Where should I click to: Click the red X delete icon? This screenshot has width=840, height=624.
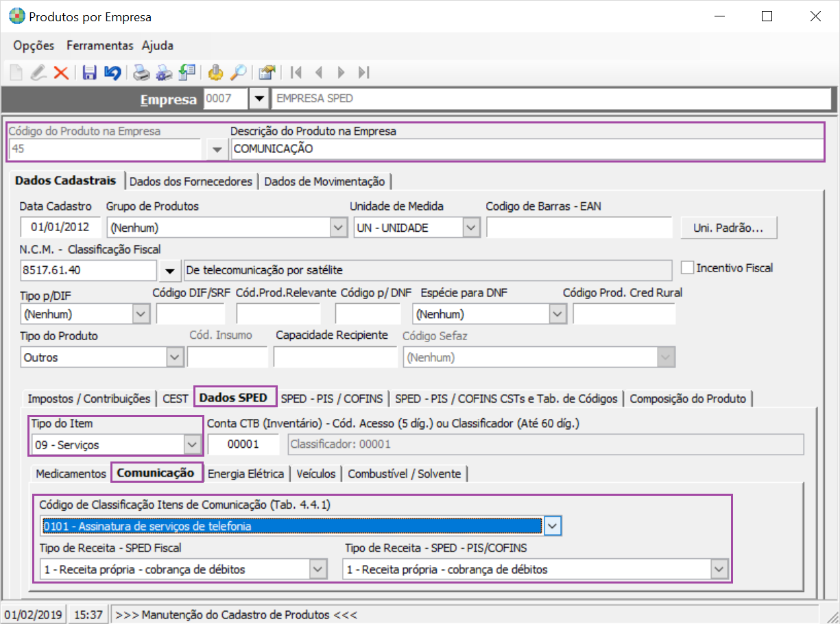(x=61, y=73)
